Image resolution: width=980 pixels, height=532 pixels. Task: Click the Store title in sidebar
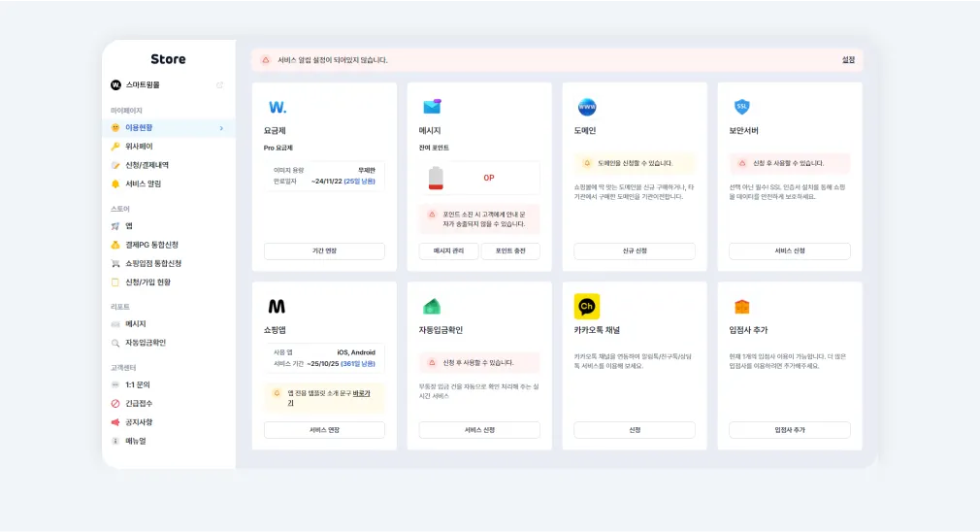coord(168,59)
